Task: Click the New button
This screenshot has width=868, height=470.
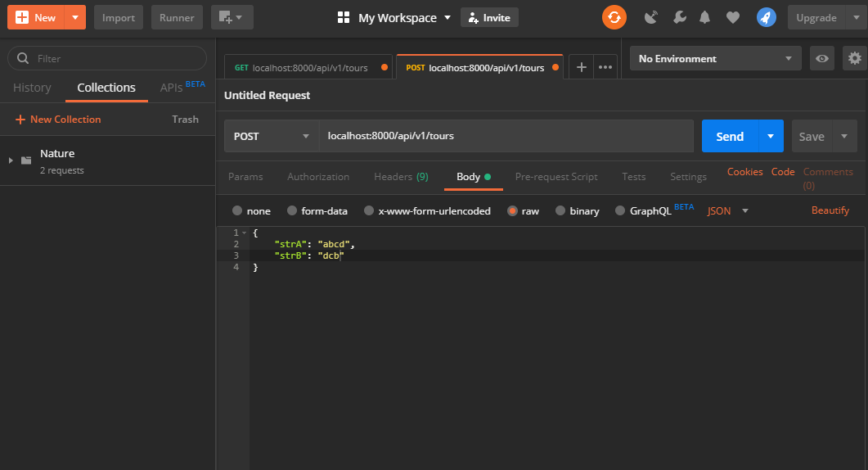Action: [36, 18]
